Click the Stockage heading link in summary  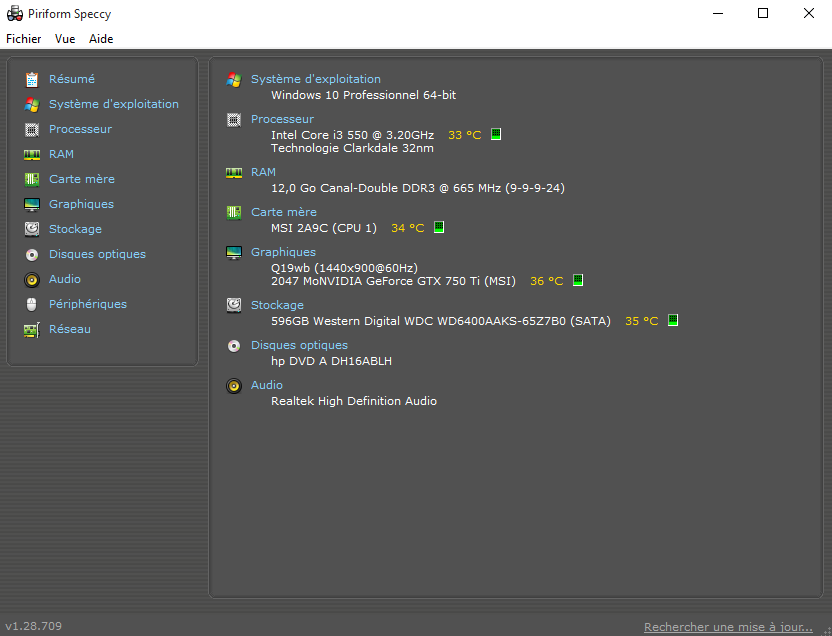(277, 305)
